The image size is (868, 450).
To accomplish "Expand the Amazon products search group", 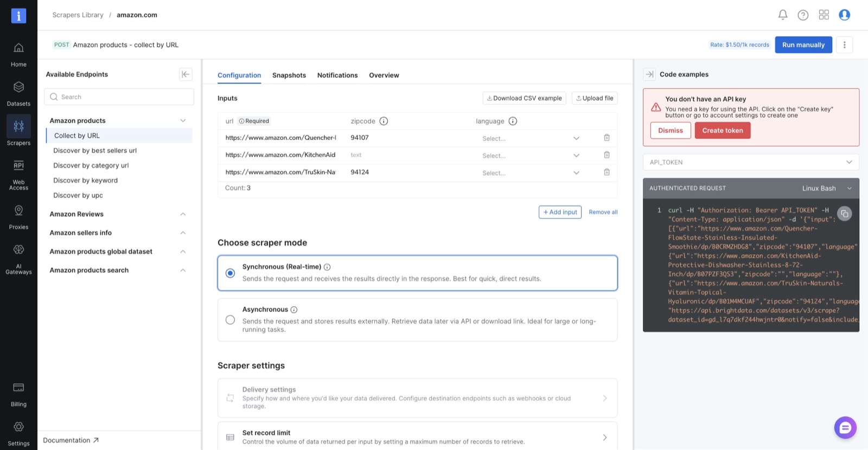I will 183,270.
